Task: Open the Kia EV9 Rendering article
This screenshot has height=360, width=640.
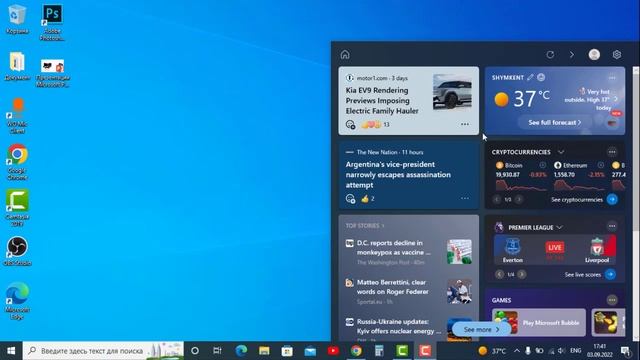Action: point(382,100)
